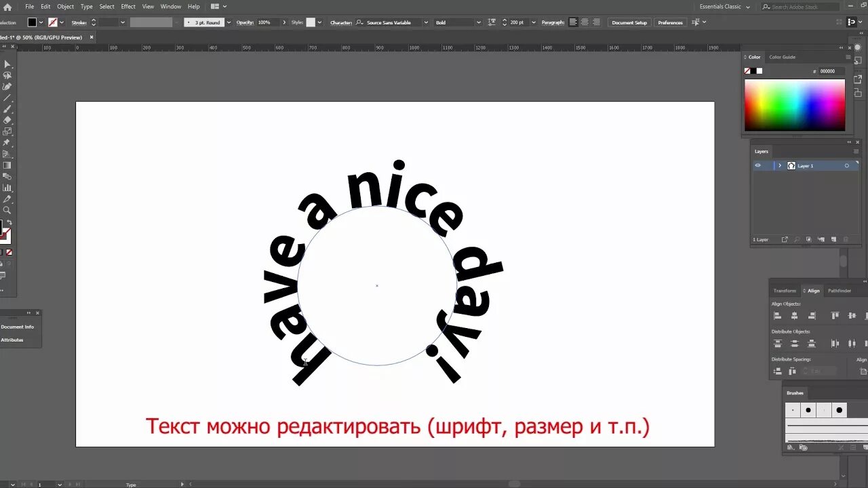
Task: Open the Bold font style dropdown
Action: [478, 22]
